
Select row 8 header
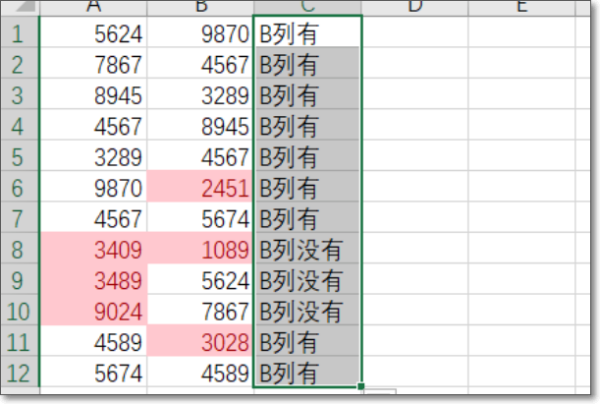click(20, 248)
